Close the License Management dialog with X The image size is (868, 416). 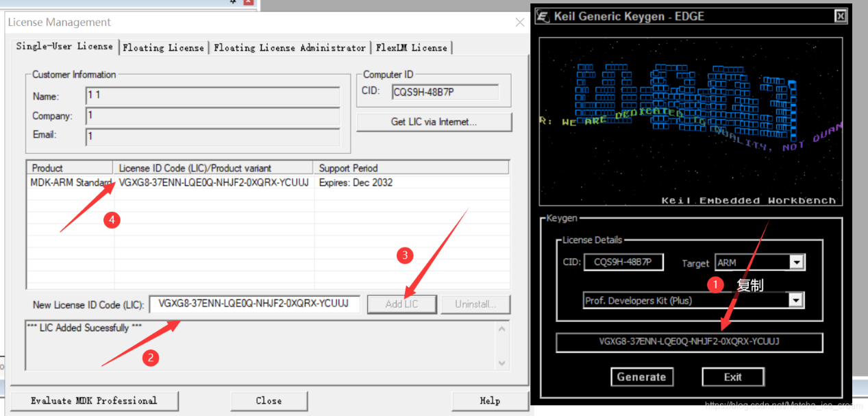click(x=520, y=23)
